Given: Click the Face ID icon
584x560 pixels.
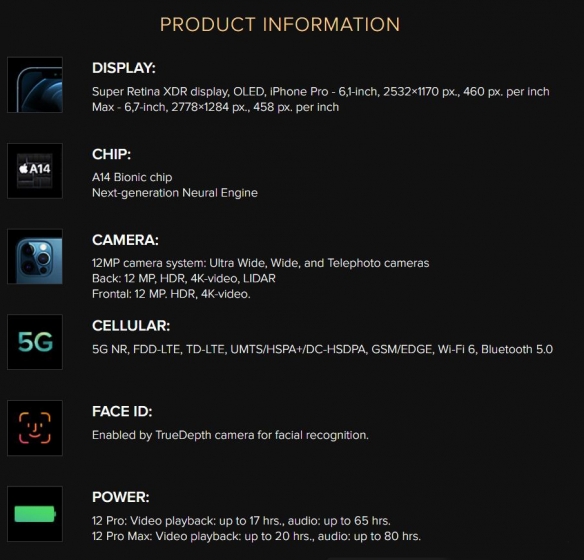Looking at the screenshot, I should pos(35,428).
